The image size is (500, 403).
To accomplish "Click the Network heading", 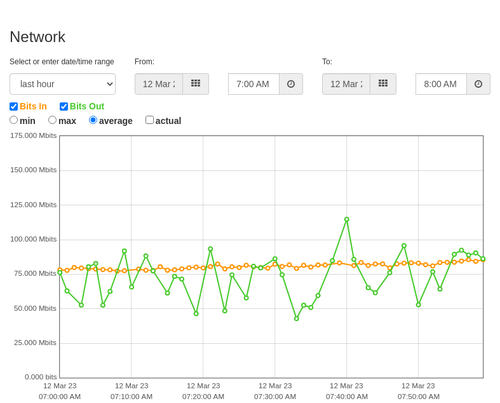I will pyautogui.click(x=37, y=37).
